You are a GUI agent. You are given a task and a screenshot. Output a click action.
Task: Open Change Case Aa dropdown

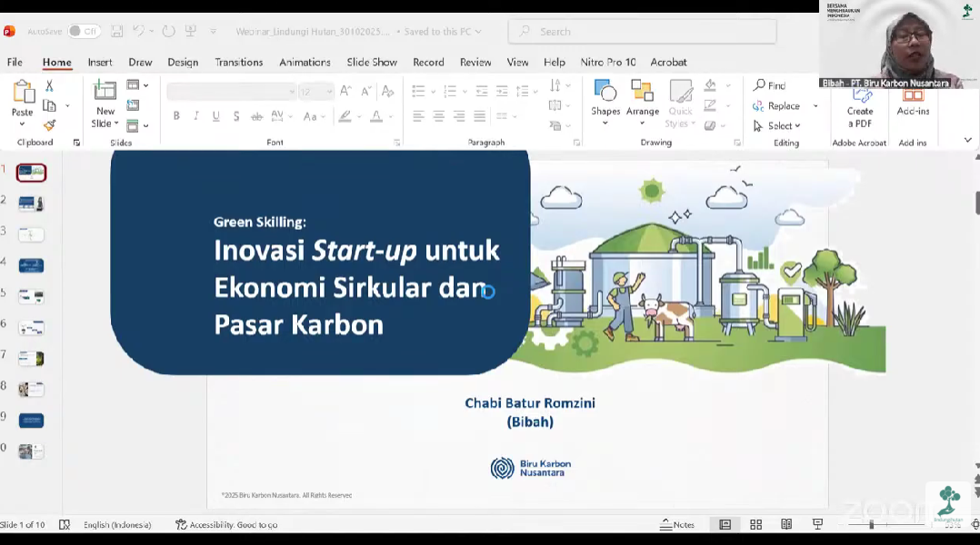(314, 116)
